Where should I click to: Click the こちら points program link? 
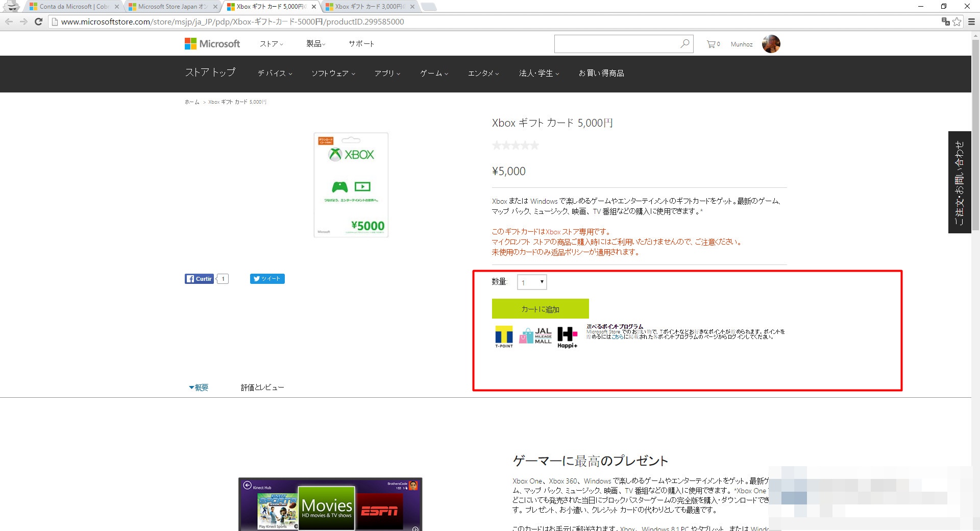tap(618, 337)
